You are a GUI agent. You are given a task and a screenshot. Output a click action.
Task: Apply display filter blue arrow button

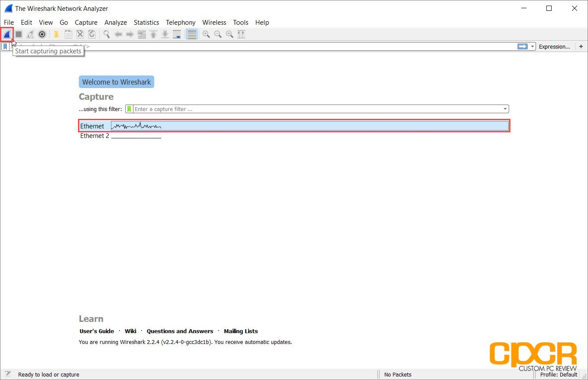pyautogui.click(x=523, y=46)
